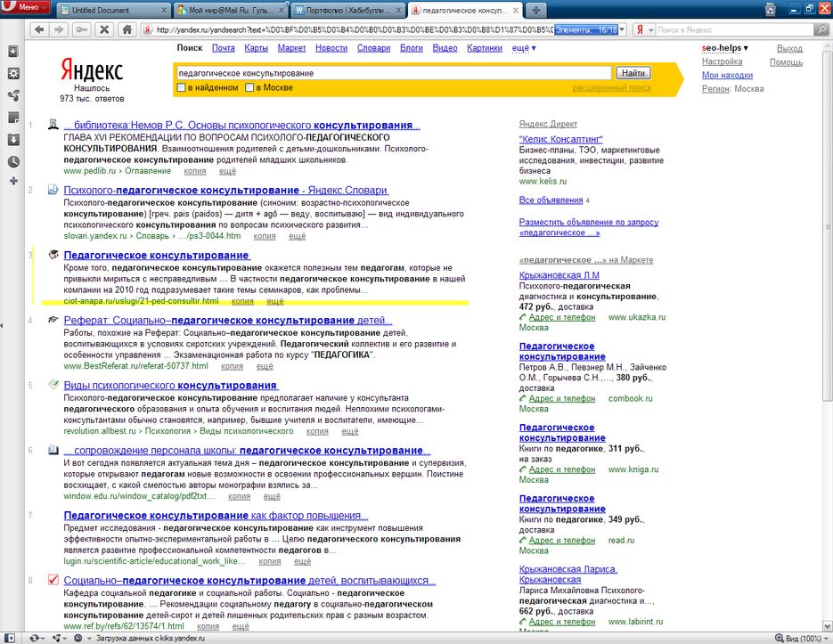833x644 pixels.
Task: Close the педагогическое консул... tab
Action: pos(515,10)
